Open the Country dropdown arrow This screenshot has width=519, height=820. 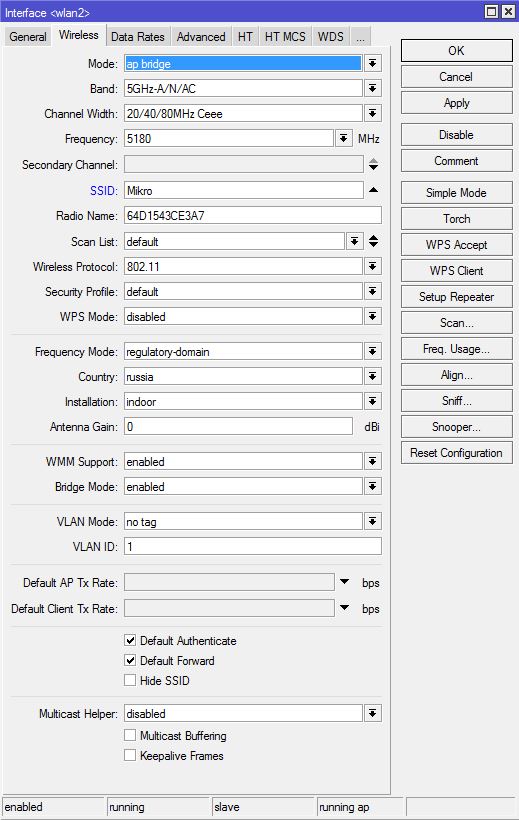click(x=373, y=377)
